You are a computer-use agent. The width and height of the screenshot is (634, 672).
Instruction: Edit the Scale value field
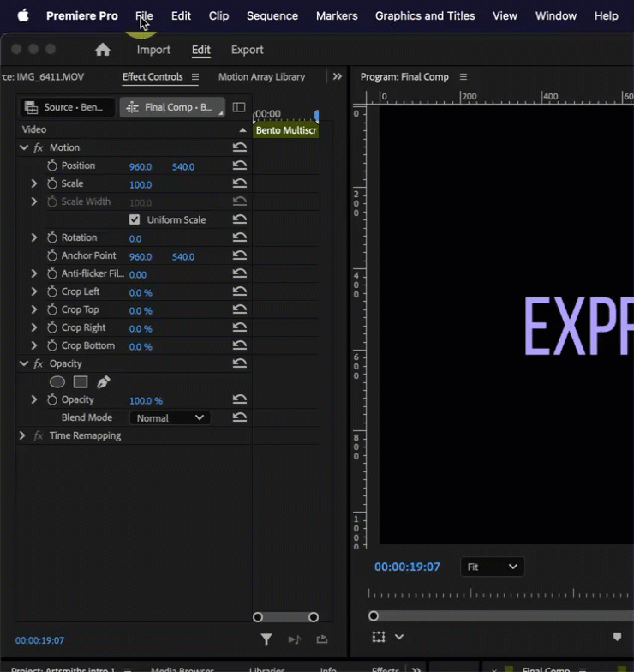click(140, 184)
